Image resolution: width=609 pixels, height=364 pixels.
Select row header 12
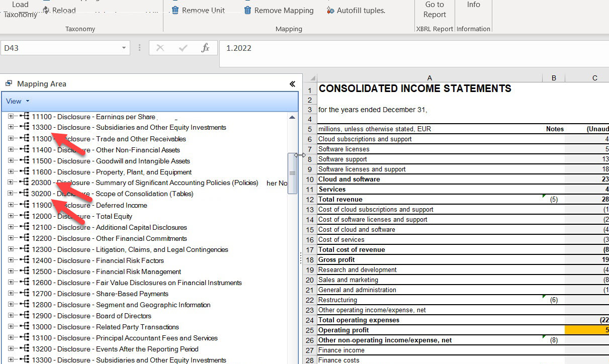[310, 199]
